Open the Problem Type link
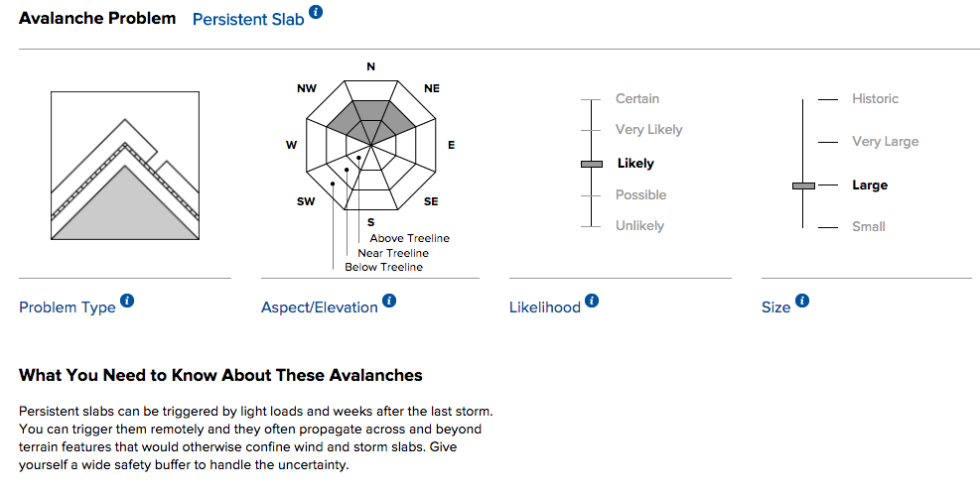This screenshot has height=493, width=980. click(68, 308)
